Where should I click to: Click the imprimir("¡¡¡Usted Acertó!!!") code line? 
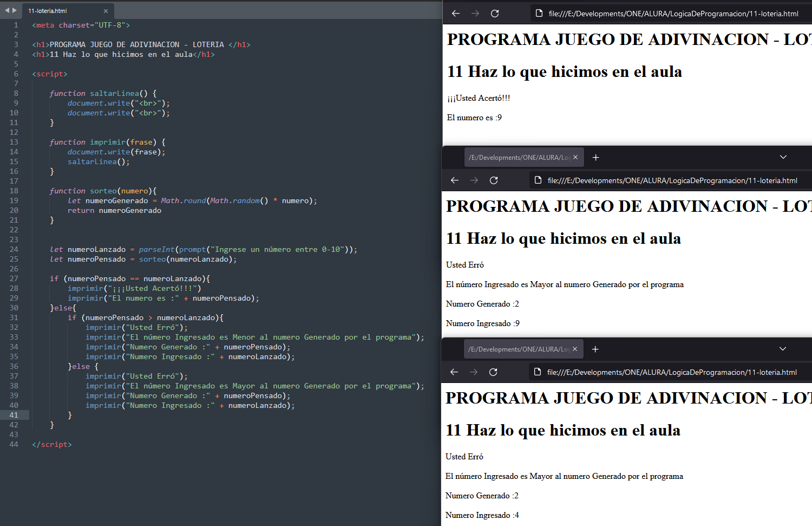coord(134,288)
